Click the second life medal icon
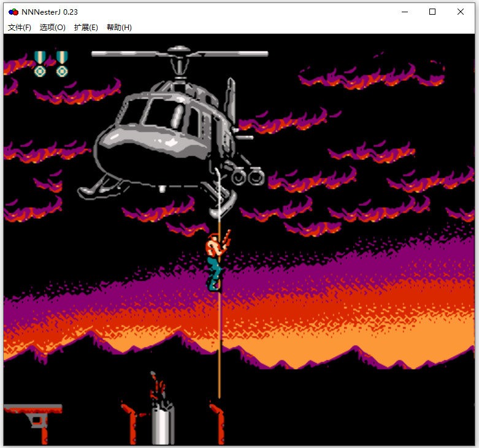Viewport: 479px width, 448px height. pos(62,64)
